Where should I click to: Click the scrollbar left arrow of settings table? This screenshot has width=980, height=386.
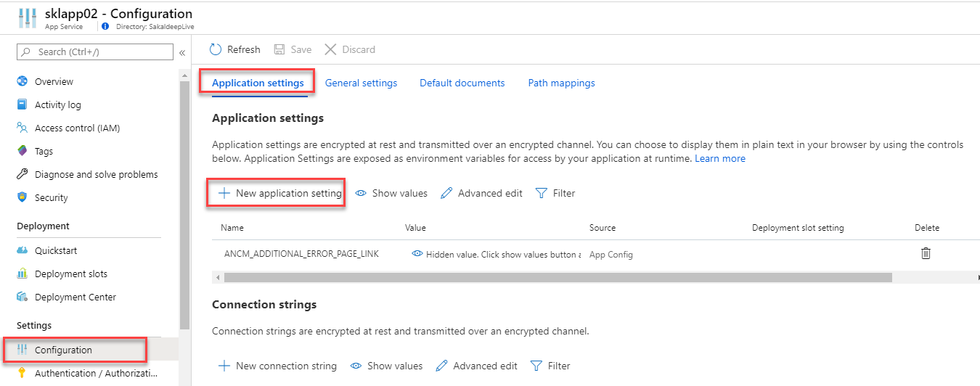pyautogui.click(x=216, y=277)
